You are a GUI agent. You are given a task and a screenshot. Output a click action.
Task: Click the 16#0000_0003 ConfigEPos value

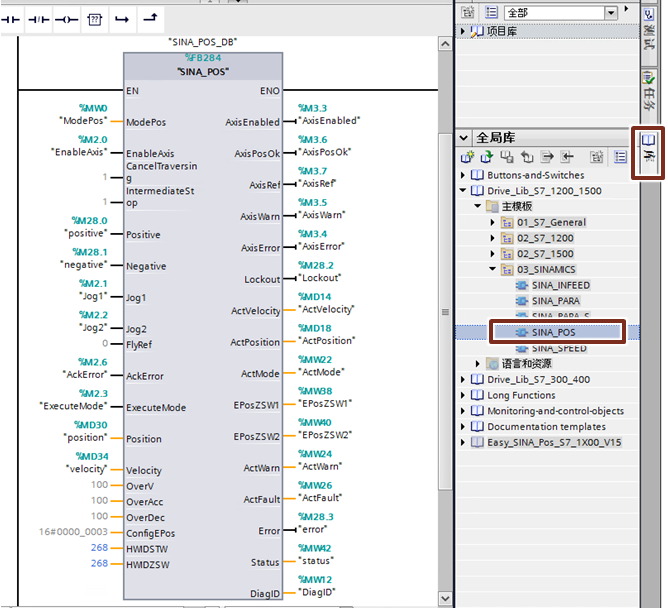[73, 532]
